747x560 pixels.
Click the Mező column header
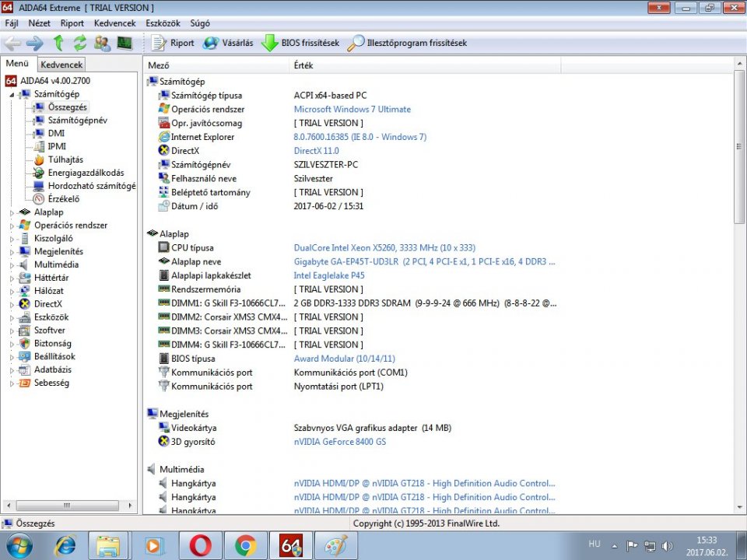tap(217, 65)
